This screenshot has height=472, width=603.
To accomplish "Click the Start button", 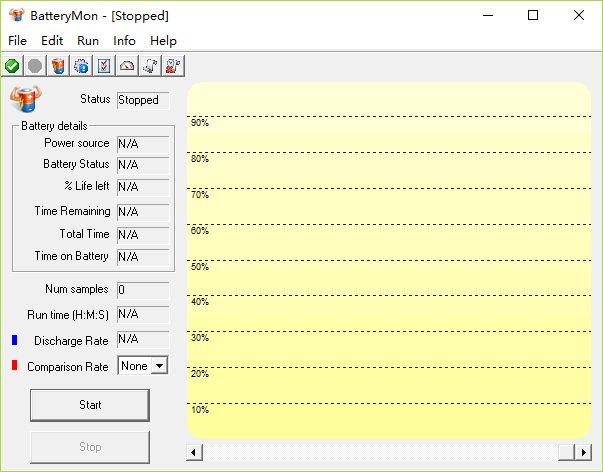I will coord(90,405).
